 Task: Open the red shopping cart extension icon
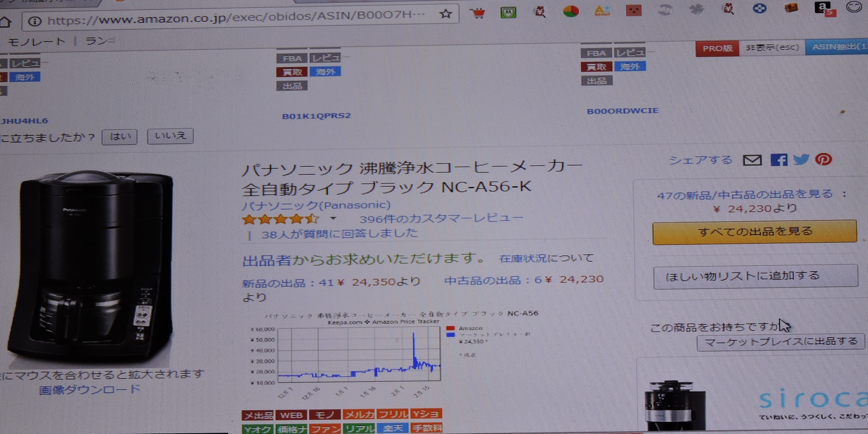pos(477,13)
